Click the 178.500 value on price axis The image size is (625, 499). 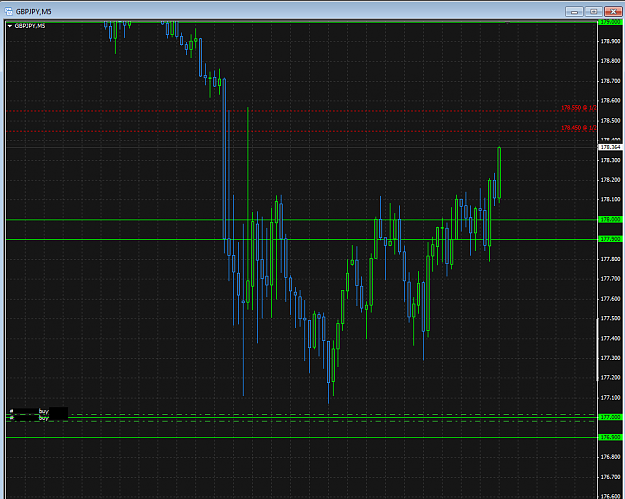click(610, 120)
